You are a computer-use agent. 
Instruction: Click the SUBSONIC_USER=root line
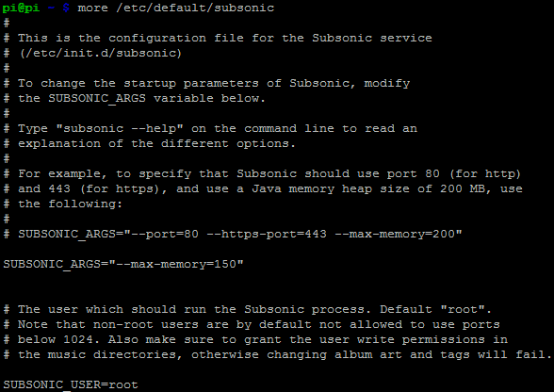click(x=71, y=384)
